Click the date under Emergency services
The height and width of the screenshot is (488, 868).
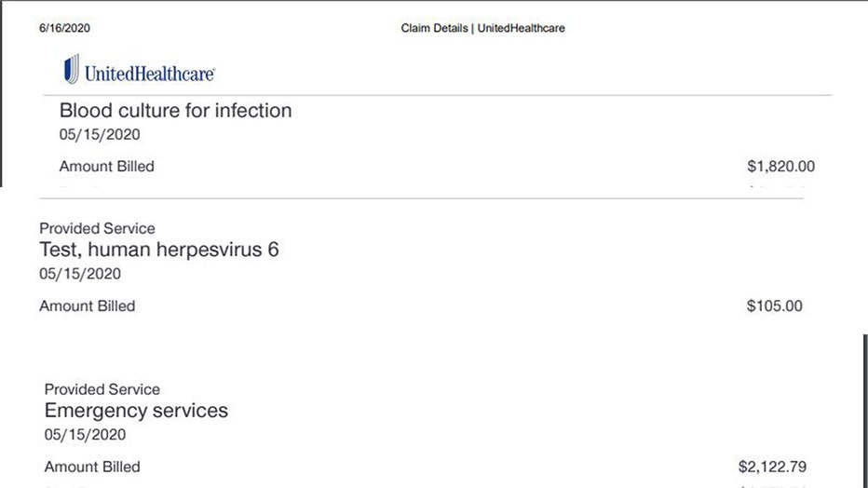point(85,435)
